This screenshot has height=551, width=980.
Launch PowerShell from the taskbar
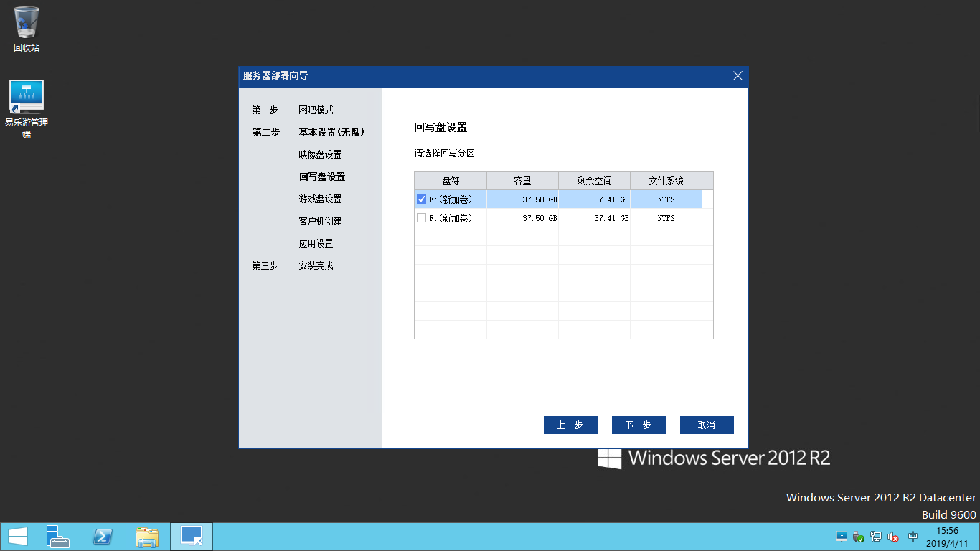(103, 537)
